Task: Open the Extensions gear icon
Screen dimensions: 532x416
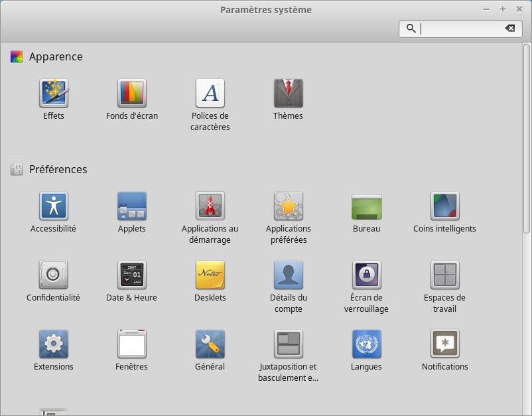Action: pyautogui.click(x=54, y=344)
